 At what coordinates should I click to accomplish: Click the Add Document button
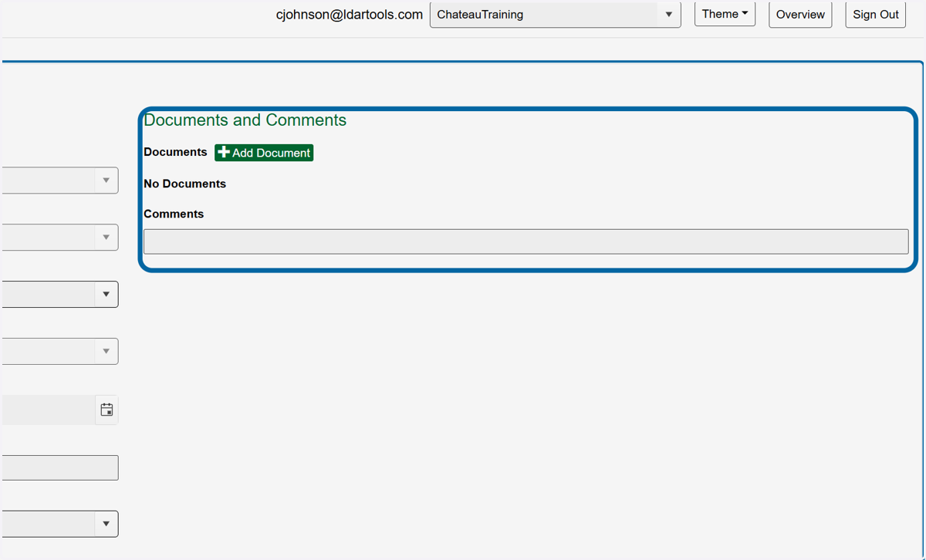[x=264, y=153]
